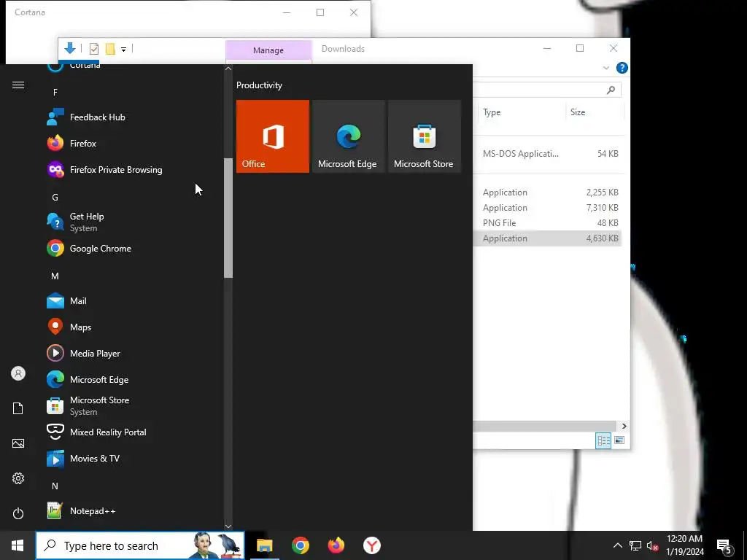Show hidden system tray icons

[x=617, y=545]
